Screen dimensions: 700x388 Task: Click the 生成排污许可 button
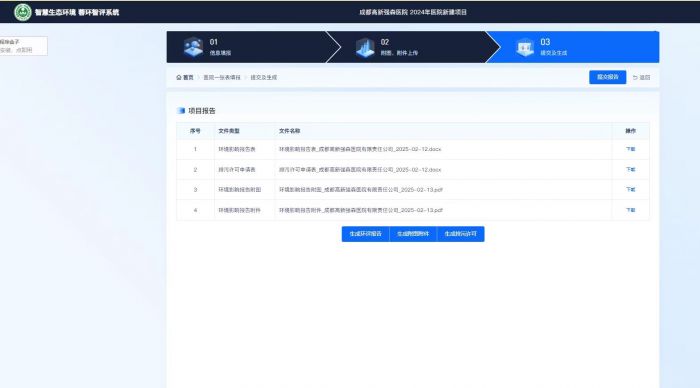pos(461,234)
